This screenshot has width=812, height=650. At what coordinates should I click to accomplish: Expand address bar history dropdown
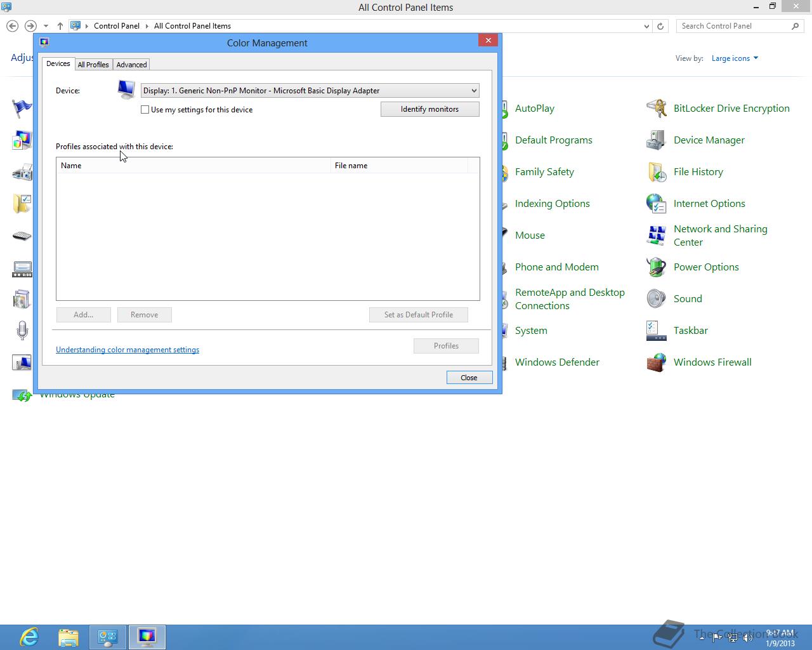click(x=646, y=26)
